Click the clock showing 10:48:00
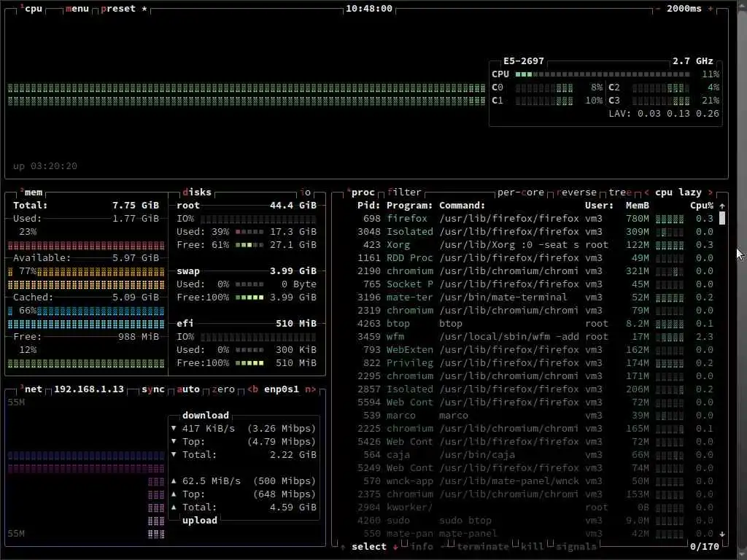 point(369,9)
